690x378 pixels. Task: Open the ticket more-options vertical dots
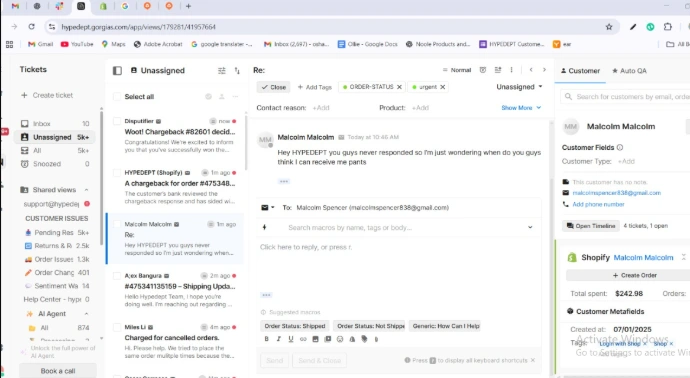pos(511,70)
